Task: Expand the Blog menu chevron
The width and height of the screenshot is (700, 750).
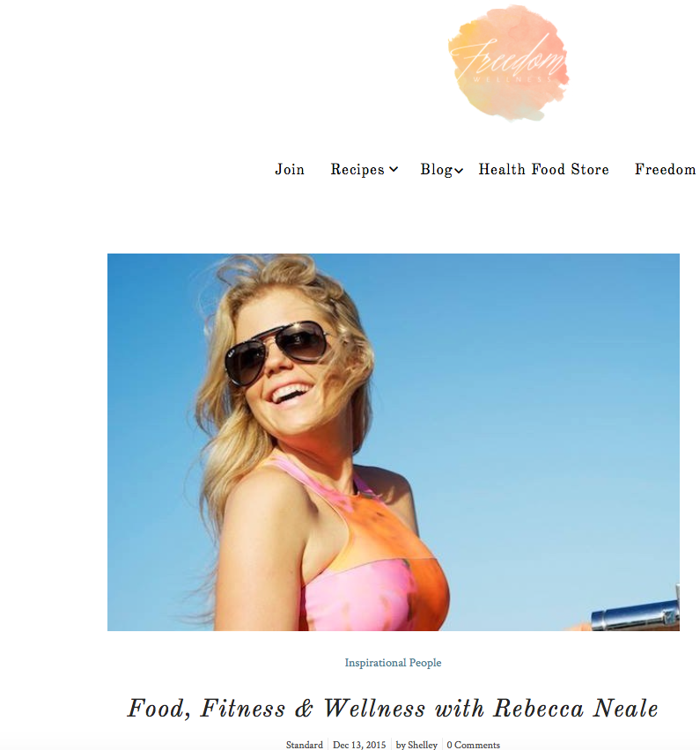Action: (459, 170)
